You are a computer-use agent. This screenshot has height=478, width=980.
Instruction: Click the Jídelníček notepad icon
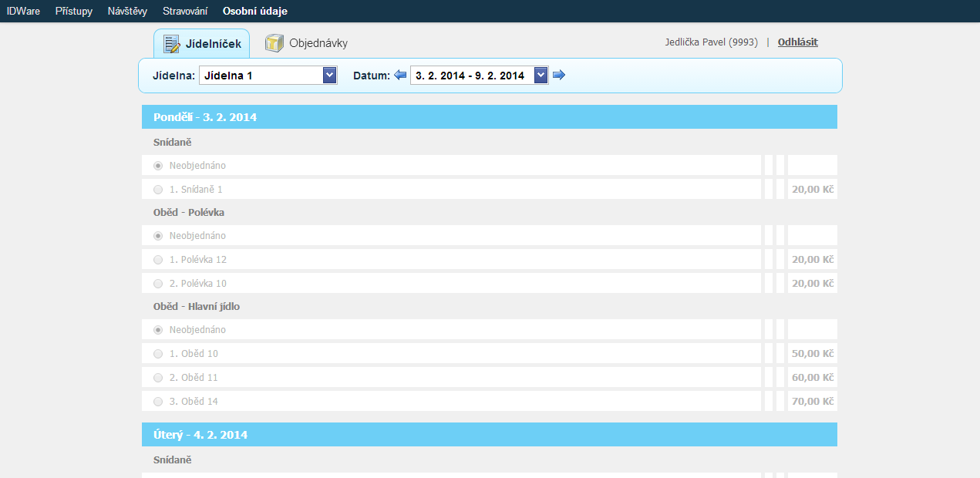(x=172, y=44)
